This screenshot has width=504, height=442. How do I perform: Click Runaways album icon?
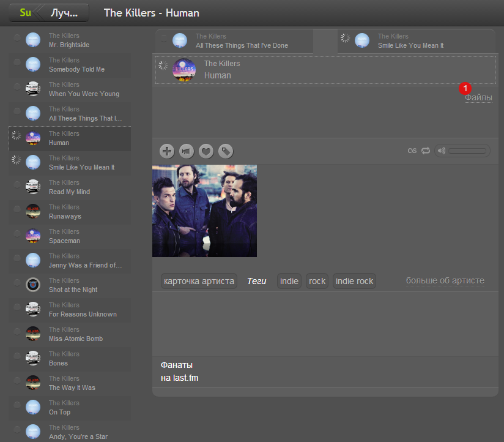pos(33,211)
